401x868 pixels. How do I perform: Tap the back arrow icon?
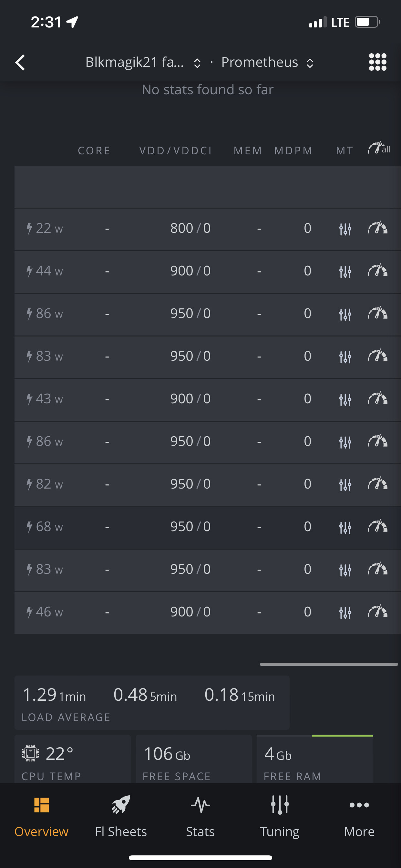(x=20, y=63)
